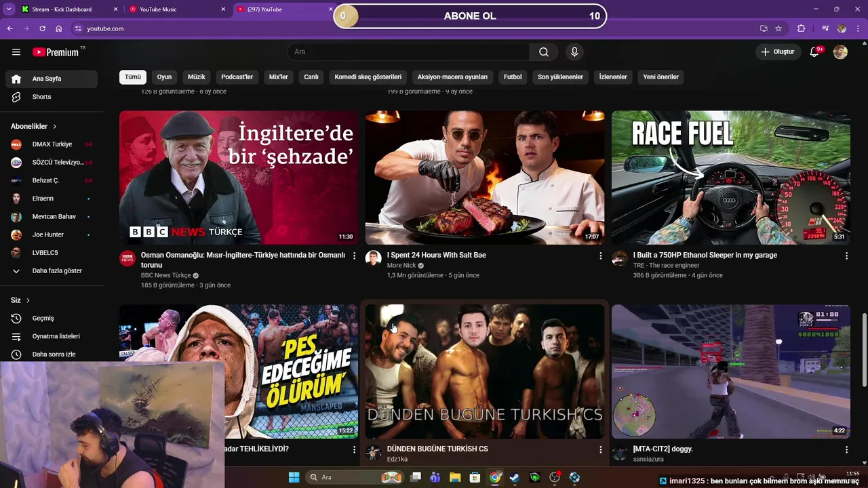Close the YouTube Music tab

tap(224, 9)
